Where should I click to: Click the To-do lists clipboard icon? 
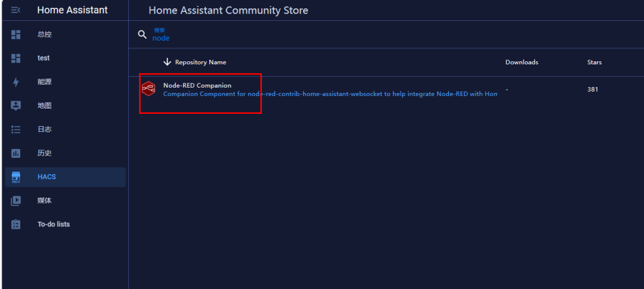pos(16,224)
